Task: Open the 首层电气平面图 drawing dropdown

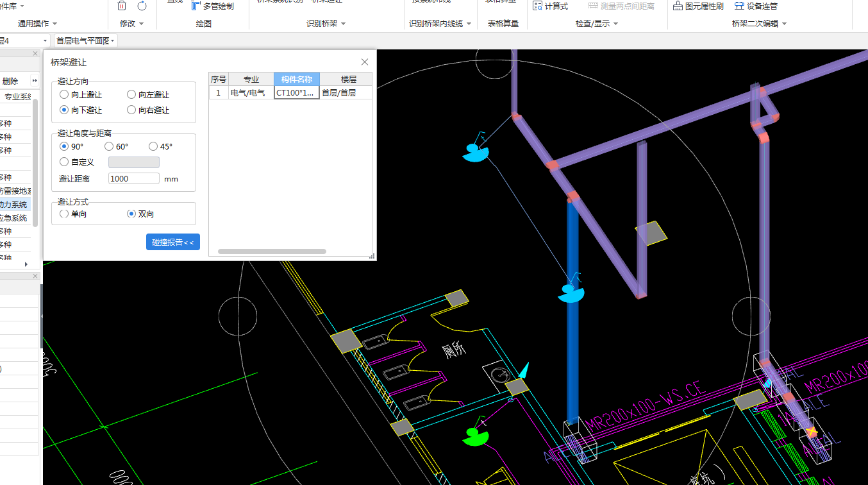Action: 86,40
